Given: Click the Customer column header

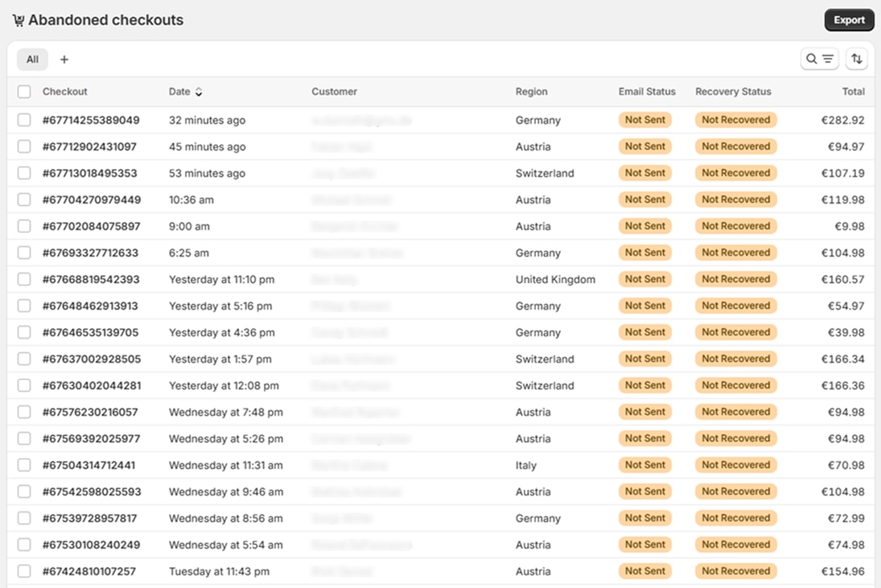Looking at the screenshot, I should pos(334,92).
